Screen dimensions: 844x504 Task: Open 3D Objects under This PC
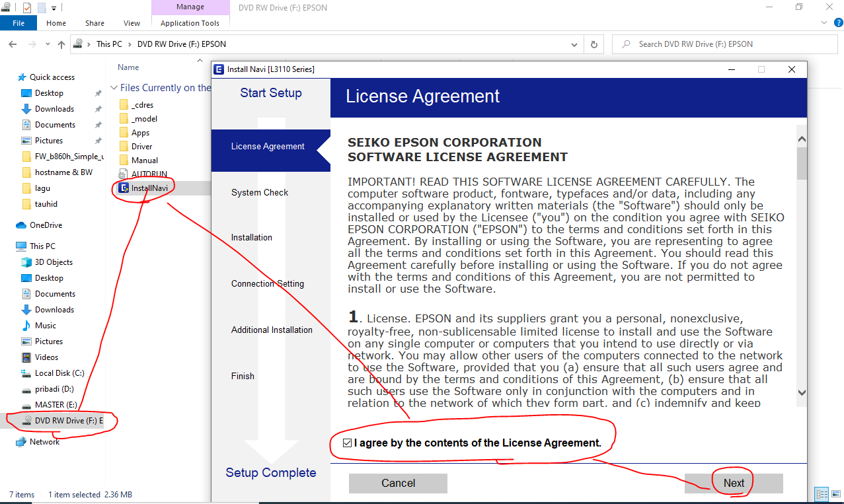54,262
